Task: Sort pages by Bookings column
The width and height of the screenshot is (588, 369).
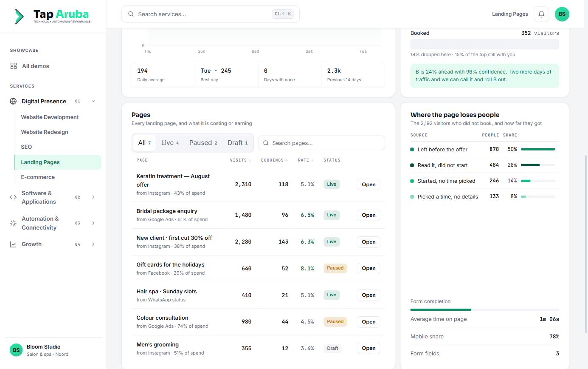Action: click(274, 160)
